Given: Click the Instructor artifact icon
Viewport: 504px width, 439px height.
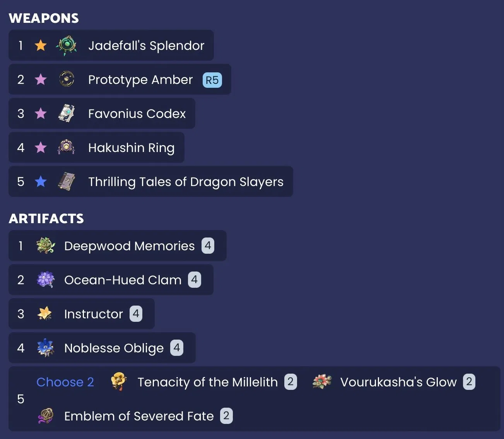Looking at the screenshot, I should 45,314.
